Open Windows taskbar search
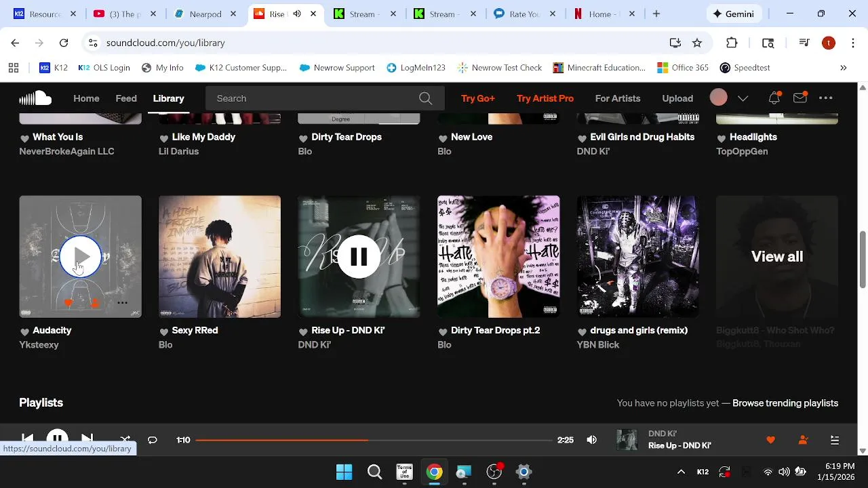Screen dimensions: 868x488 [374, 472]
